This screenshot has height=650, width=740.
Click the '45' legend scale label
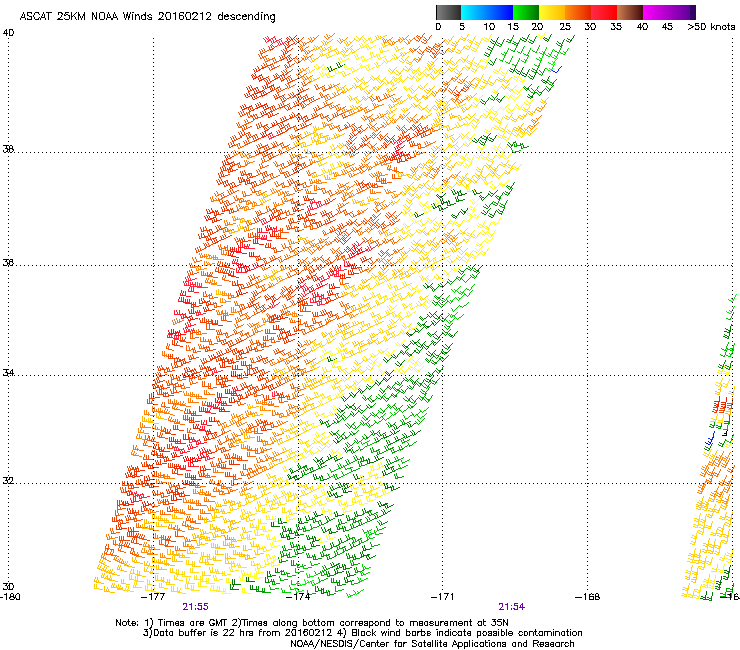pyautogui.click(x=667, y=26)
